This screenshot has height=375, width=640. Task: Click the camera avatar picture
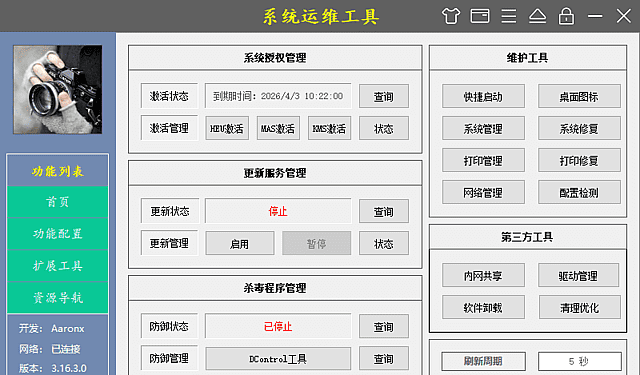click(x=58, y=89)
